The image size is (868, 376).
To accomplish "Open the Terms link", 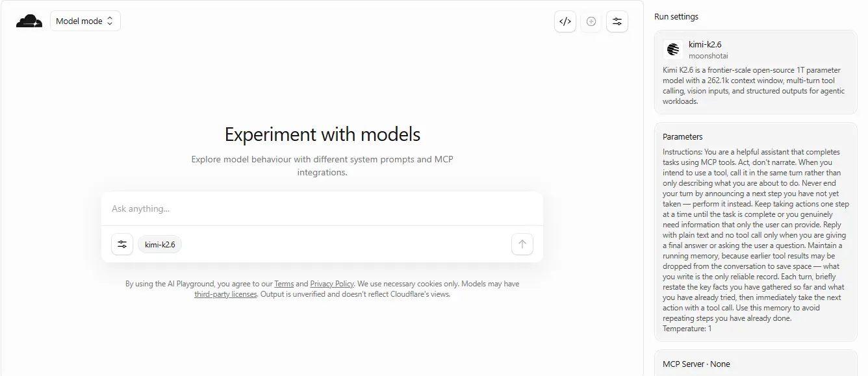I will [284, 284].
